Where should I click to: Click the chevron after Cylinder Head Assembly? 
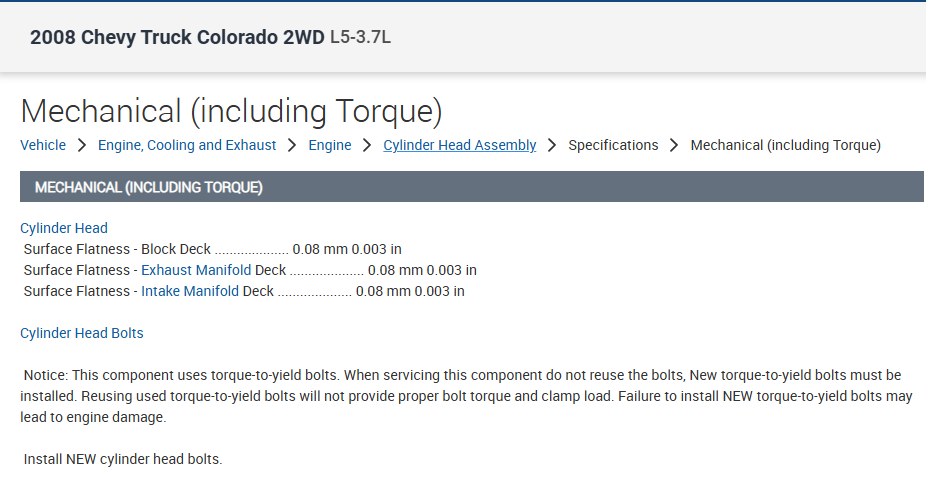tap(552, 145)
